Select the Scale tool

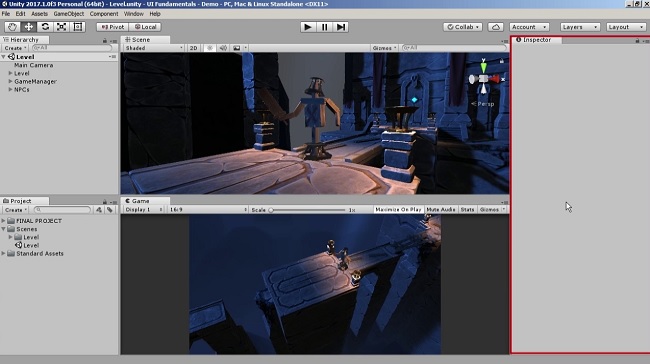click(61, 27)
